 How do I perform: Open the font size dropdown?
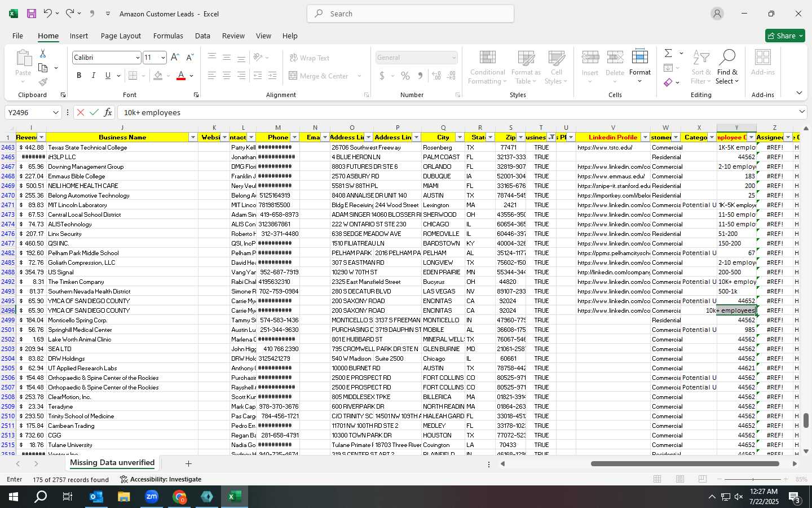(x=163, y=58)
